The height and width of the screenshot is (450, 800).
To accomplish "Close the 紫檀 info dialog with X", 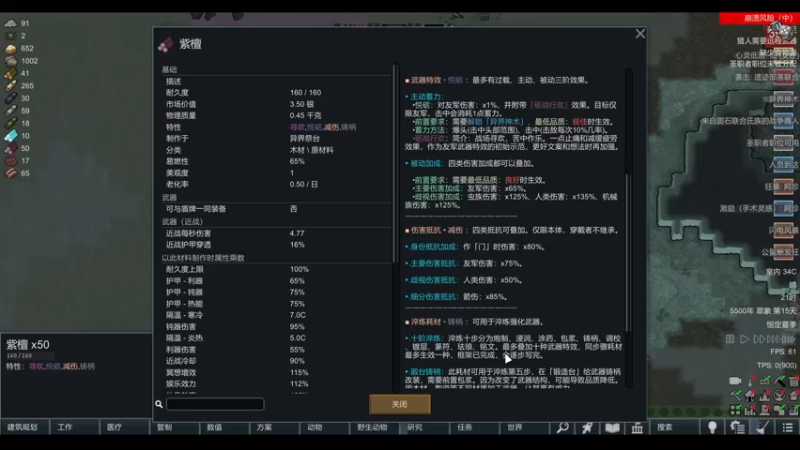I will [640, 34].
